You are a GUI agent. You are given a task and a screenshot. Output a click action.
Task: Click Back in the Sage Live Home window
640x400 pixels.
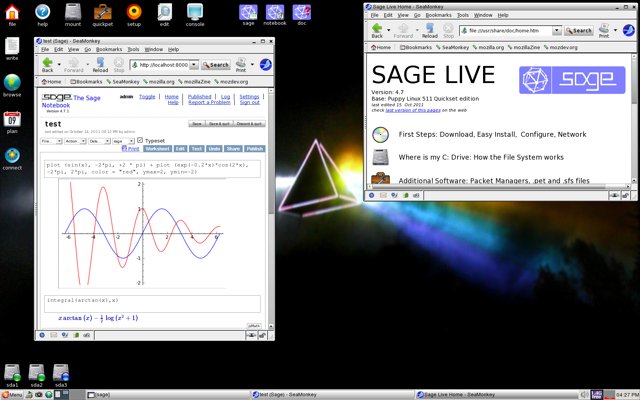[377, 30]
